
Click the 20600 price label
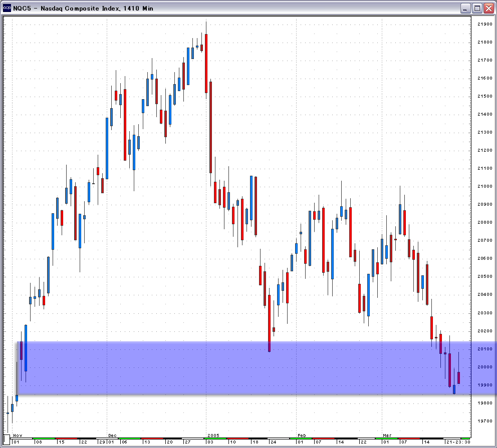pos(485,259)
